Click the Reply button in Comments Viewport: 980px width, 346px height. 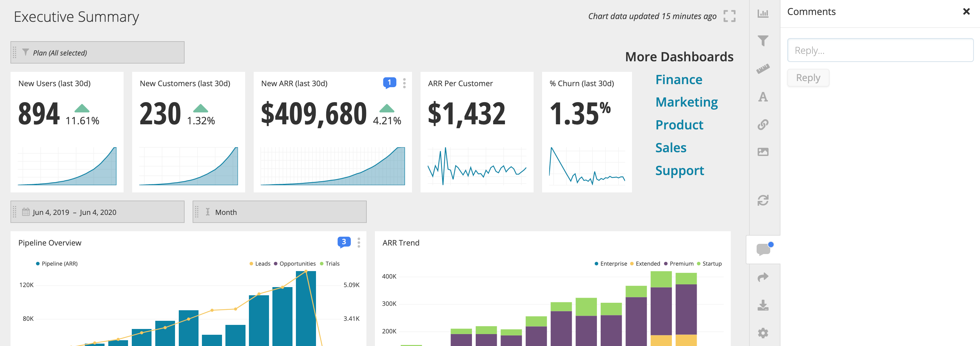[808, 78]
